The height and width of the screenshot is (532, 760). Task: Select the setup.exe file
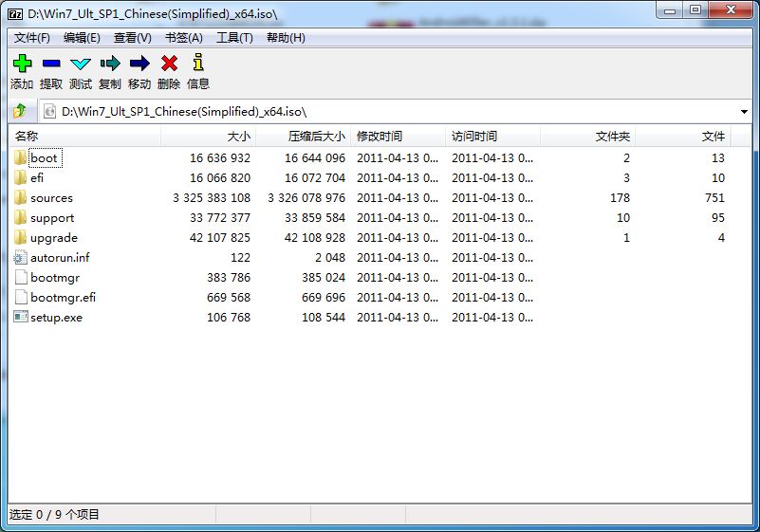click(56, 318)
